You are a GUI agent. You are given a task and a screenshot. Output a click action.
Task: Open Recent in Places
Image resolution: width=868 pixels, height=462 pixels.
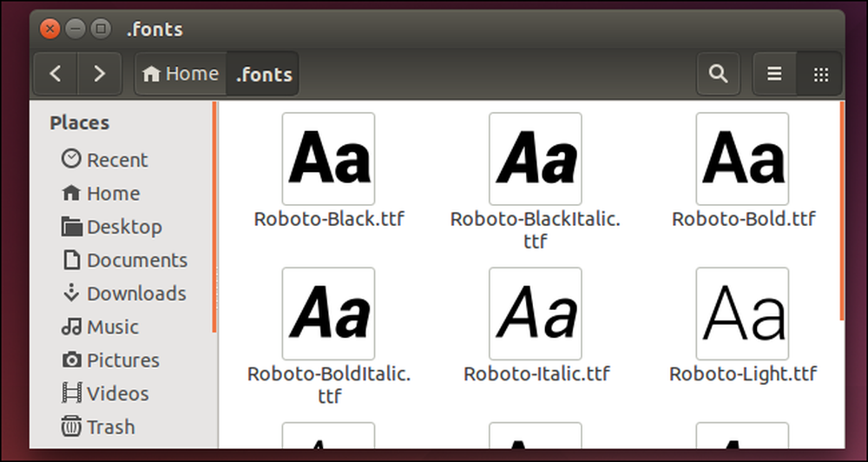click(x=117, y=160)
